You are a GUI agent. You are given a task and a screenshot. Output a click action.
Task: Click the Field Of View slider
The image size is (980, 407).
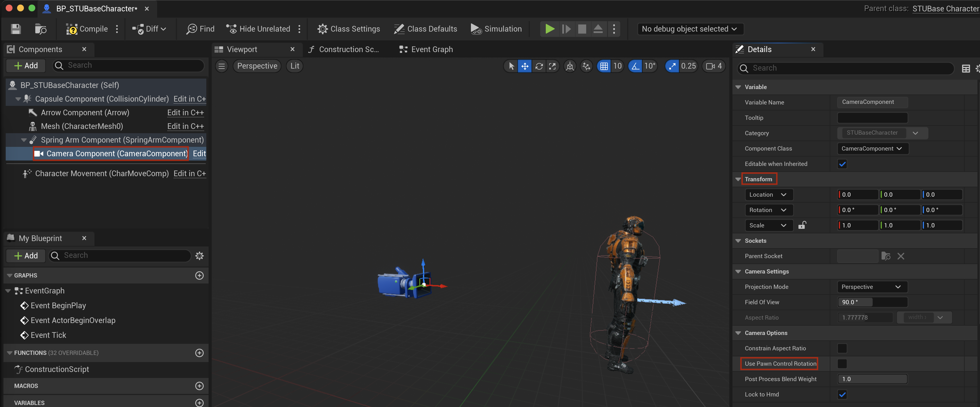pyautogui.click(x=872, y=302)
